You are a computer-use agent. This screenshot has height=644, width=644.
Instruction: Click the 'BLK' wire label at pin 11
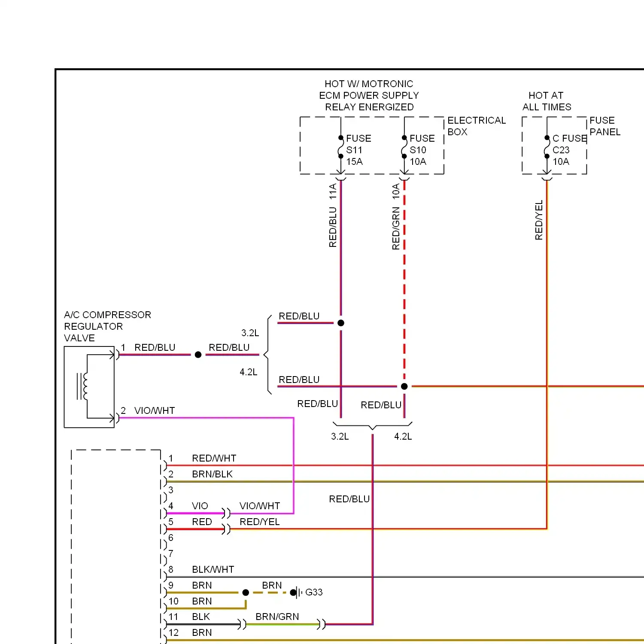click(201, 617)
